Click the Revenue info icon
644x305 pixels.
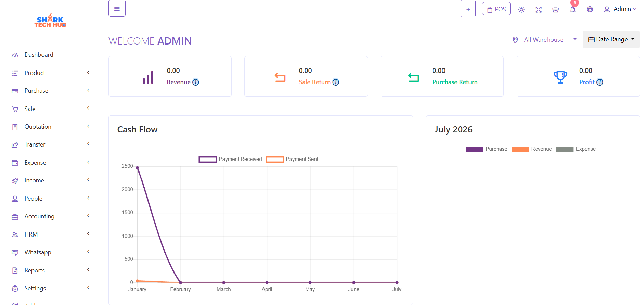coord(195,82)
